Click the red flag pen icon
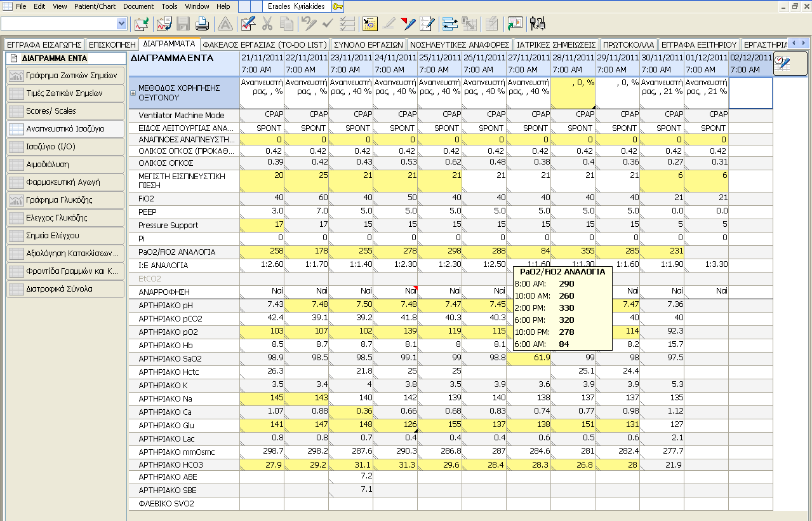Viewport: 812px width, 521px height. [408, 24]
